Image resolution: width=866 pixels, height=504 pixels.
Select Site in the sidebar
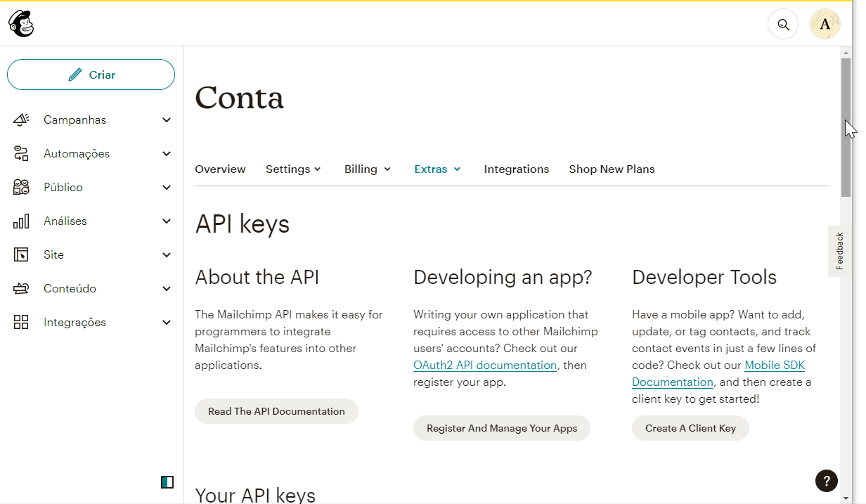pos(53,255)
